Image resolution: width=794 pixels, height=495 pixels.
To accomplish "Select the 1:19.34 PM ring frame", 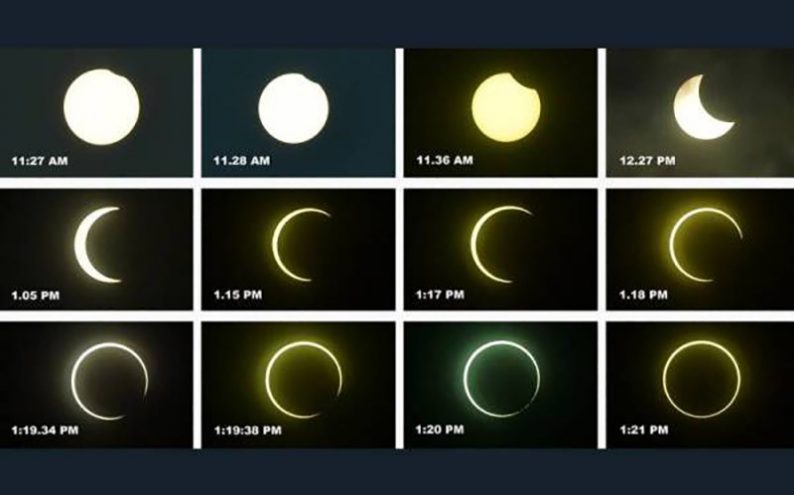I will tap(96, 385).
